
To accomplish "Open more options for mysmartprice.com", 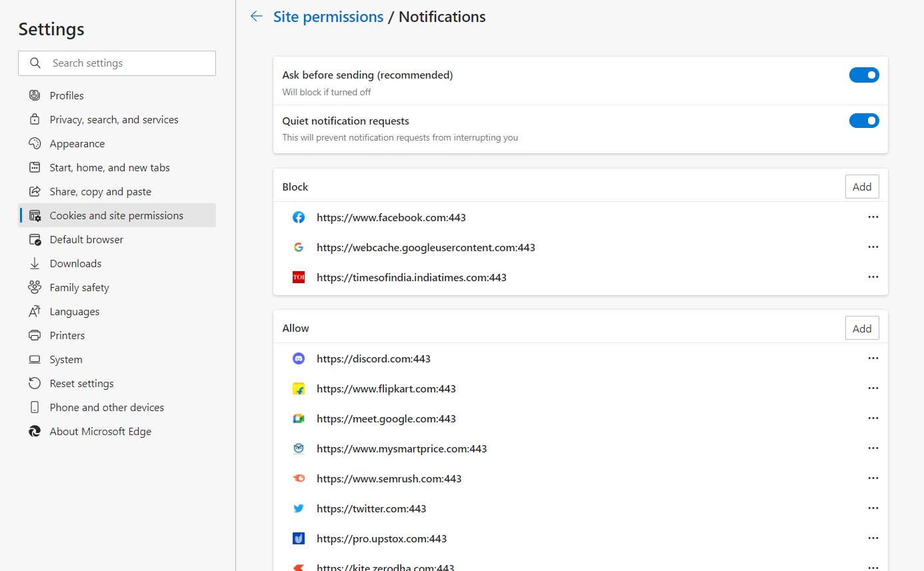I will (873, 448).
